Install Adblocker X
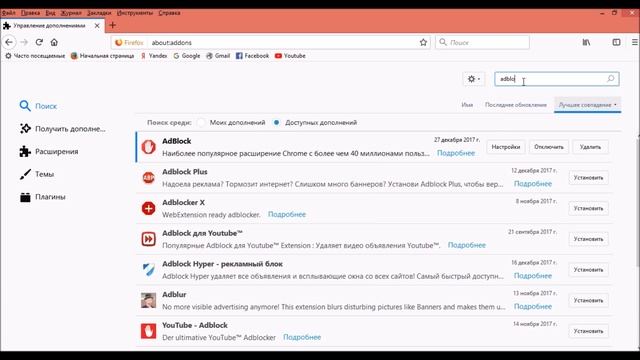 click(x=588, y=208)
